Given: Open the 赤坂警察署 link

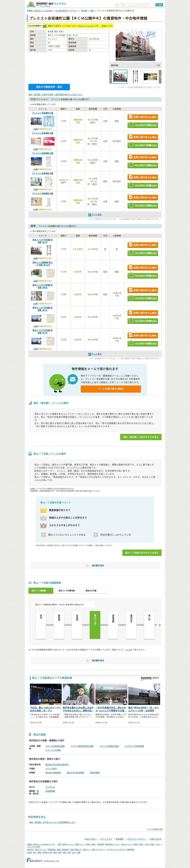Looking at the screenshot, I should (50, 791).
